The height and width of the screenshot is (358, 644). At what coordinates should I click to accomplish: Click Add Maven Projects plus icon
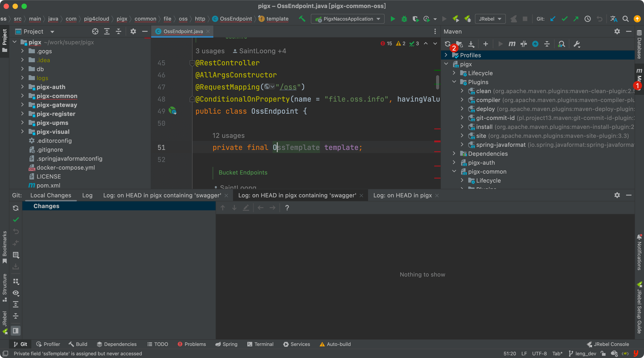485,44
